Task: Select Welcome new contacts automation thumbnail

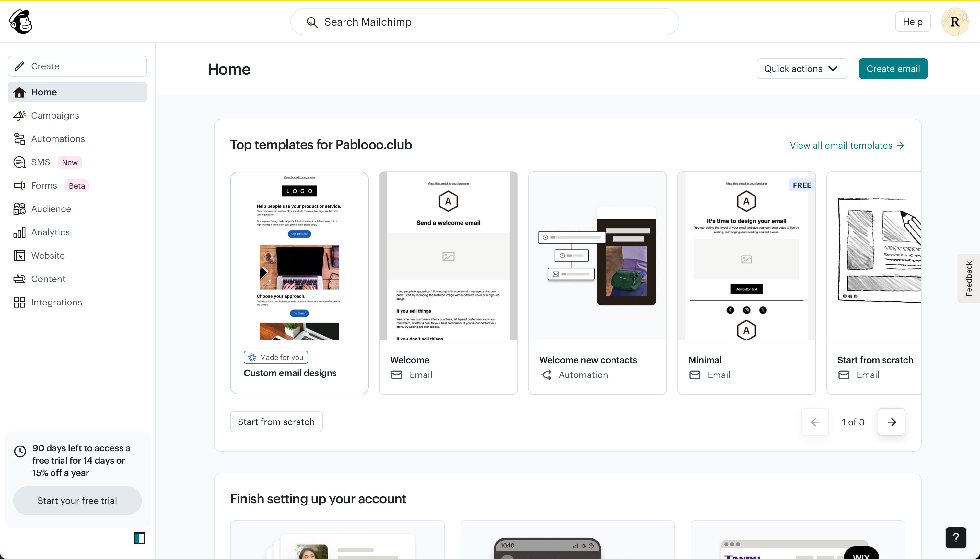Action: click(597, 256)
